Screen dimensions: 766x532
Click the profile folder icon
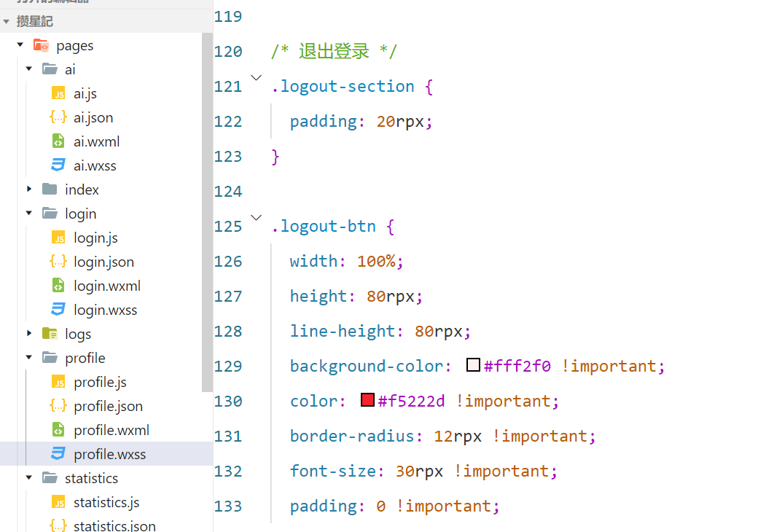[50, 358]
